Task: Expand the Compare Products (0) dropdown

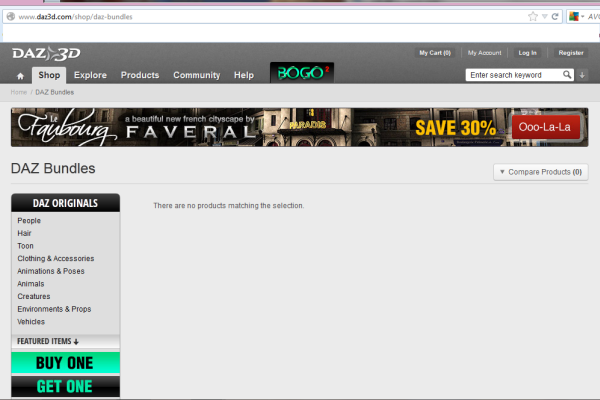Action: 541,172
